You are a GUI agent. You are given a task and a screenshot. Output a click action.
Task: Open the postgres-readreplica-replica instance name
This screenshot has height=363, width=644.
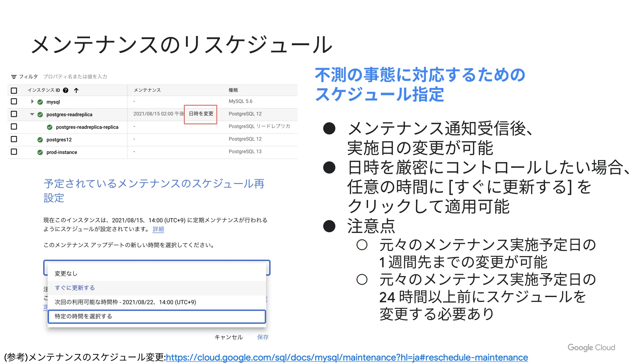pos(87,127)
